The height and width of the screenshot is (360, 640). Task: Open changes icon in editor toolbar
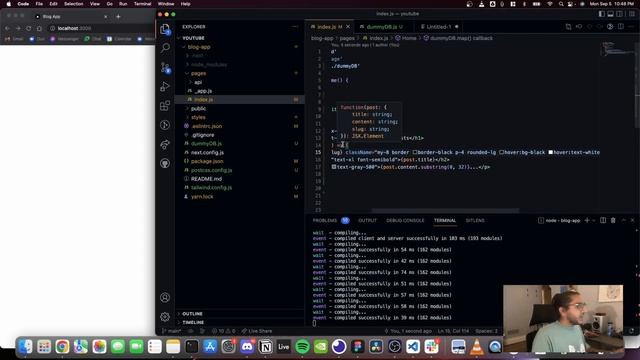pos(569,27)
